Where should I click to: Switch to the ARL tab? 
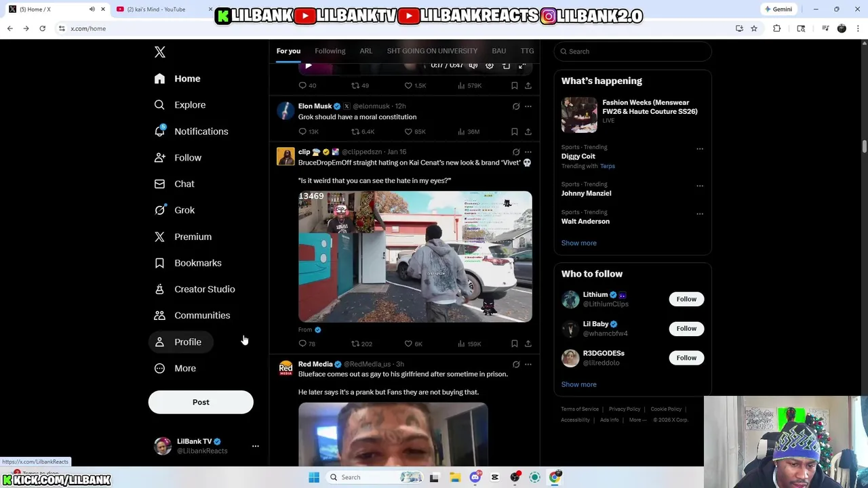coord(366,51)
